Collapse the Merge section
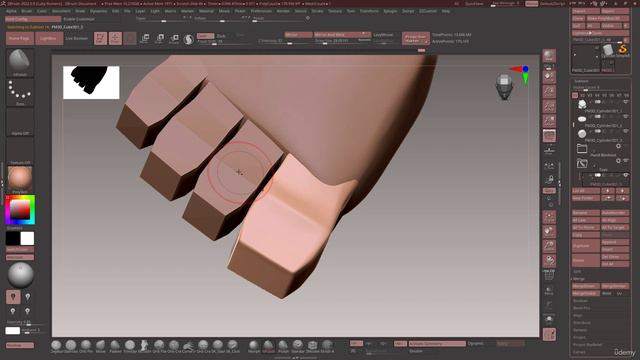This screenshot has height=360, width=640. coord(579,279)
